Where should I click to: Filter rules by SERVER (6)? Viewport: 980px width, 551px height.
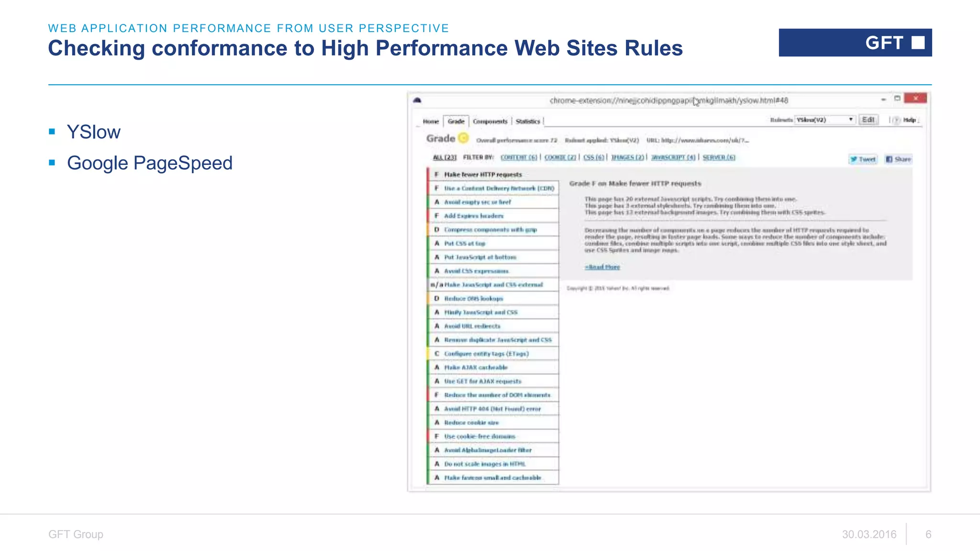[719, 157]
